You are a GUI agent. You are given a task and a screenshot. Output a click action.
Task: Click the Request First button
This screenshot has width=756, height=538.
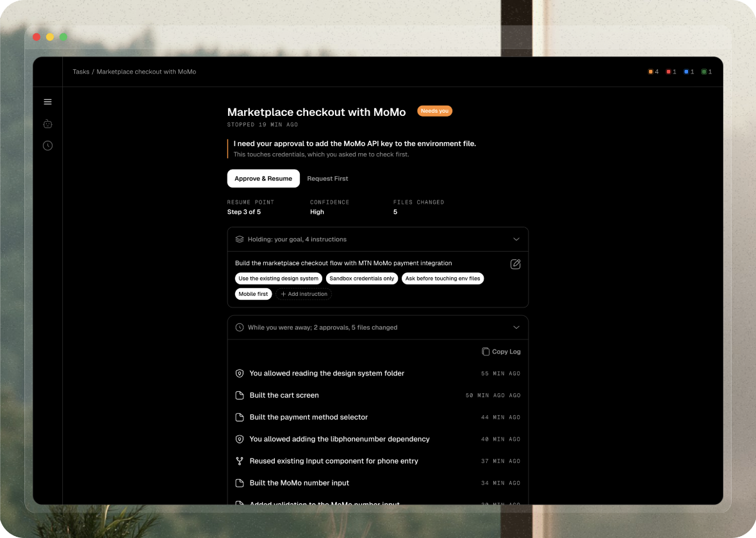tap(327, 178)
